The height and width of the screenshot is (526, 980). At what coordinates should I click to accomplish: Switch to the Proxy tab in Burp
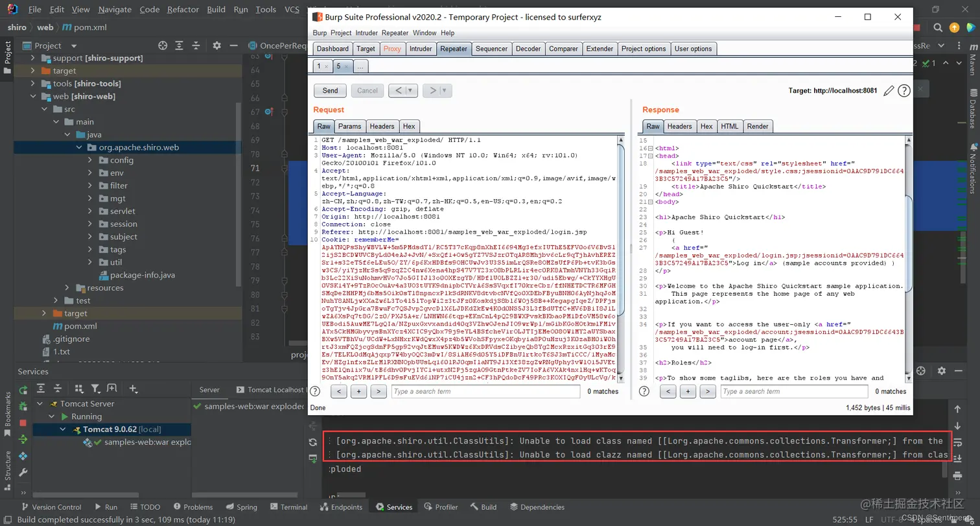(x=392, y=49)
